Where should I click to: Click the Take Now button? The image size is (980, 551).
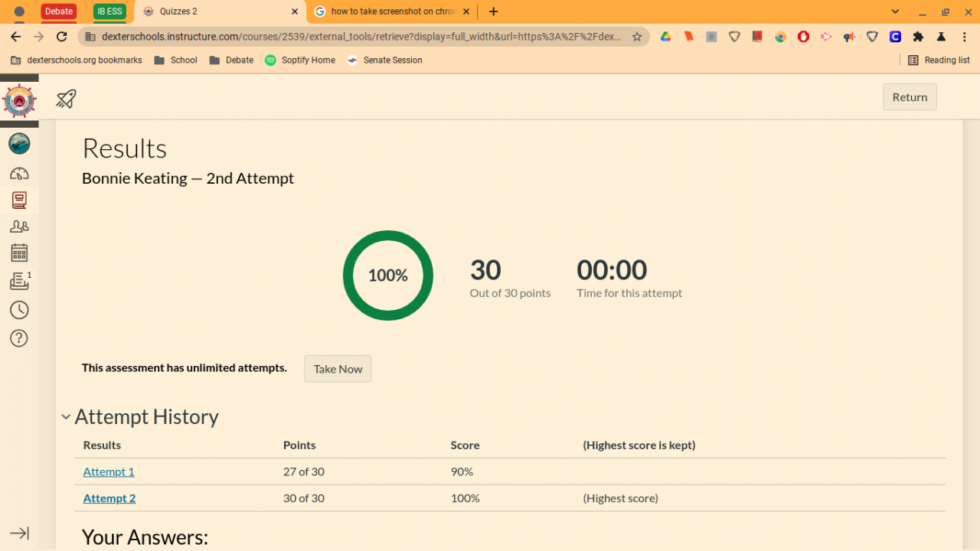coord(338,369)
